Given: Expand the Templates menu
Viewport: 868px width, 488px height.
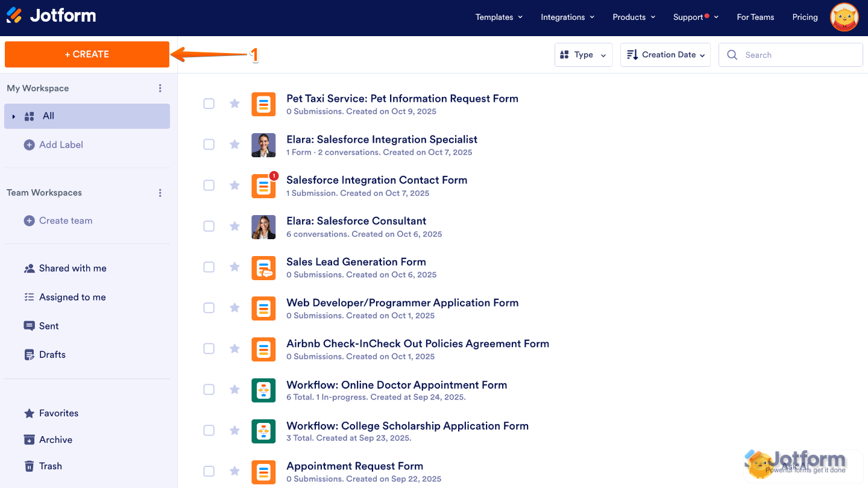Looking at the screenshot, I should [x=499, y=17].
